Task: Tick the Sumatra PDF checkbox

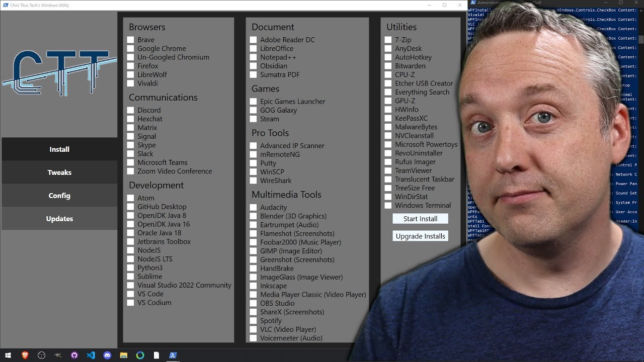Action: point(254,75)
